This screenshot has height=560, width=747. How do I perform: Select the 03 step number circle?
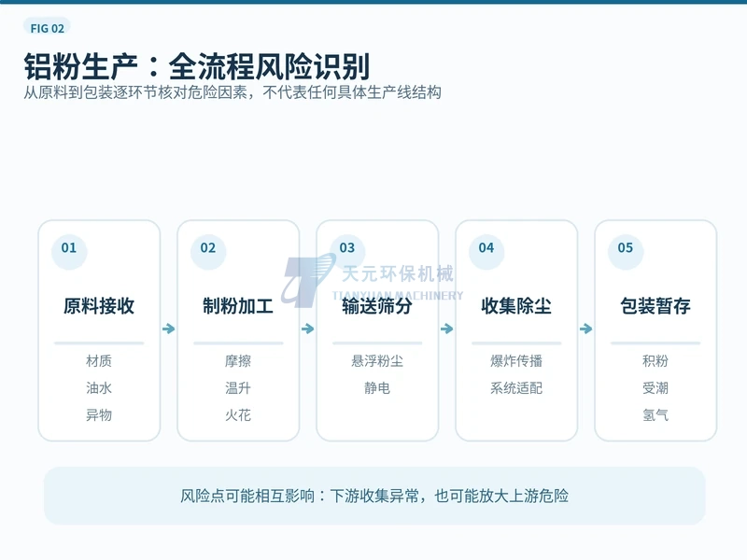click(347, 251)
